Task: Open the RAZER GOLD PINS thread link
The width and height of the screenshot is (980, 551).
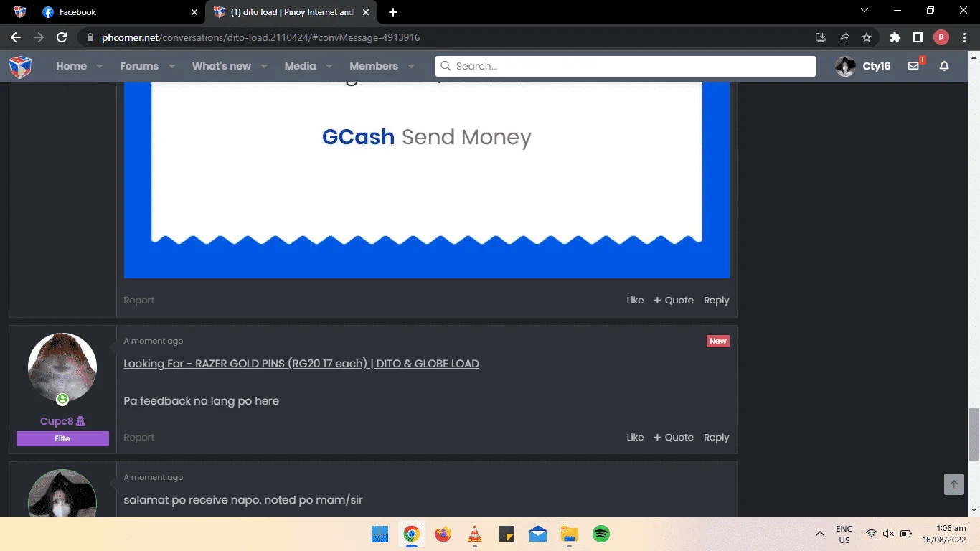Action: point(301,364)
